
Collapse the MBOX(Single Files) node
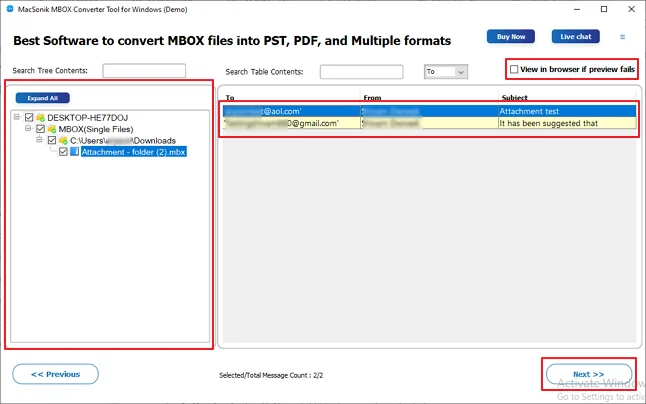tap(28, 128)
